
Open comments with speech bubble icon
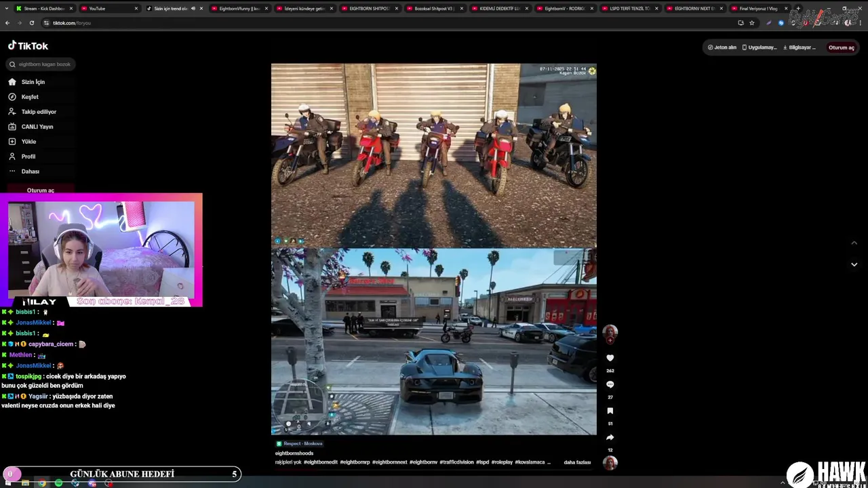pyautogui.click(x=610, y=384)
